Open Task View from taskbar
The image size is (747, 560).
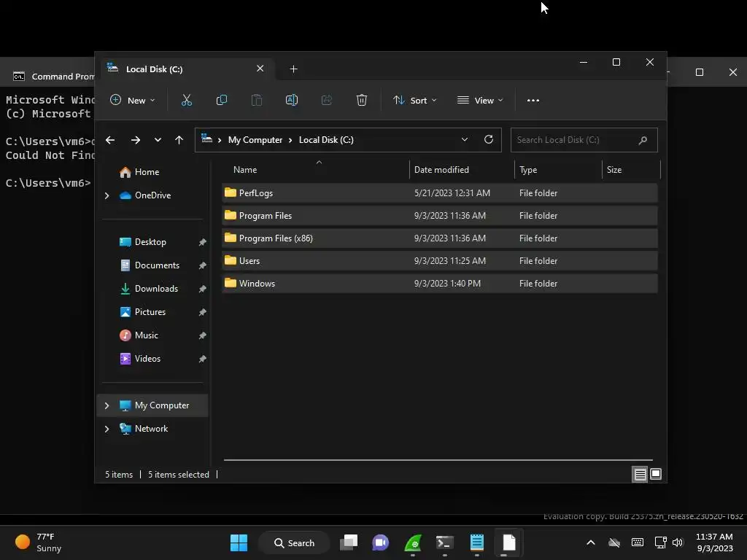(x=349, y=542)
